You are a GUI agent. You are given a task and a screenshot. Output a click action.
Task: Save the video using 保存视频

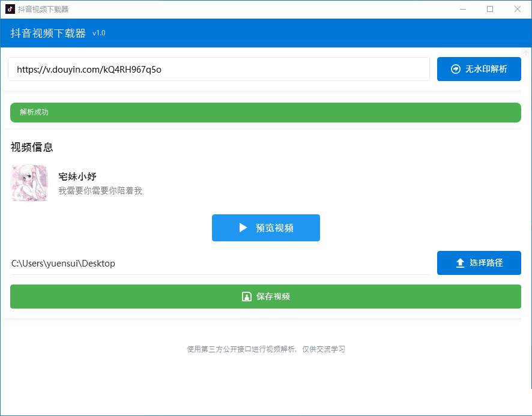point(266,297)
